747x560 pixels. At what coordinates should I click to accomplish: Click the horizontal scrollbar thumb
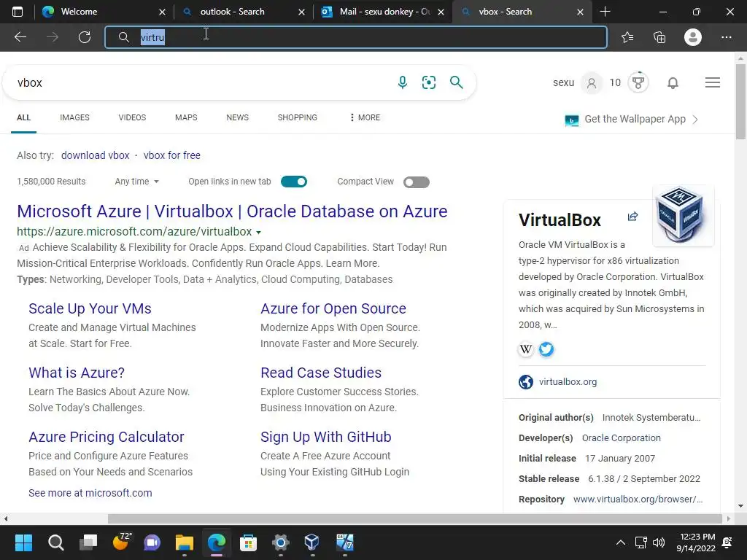(x=415, y=518)
